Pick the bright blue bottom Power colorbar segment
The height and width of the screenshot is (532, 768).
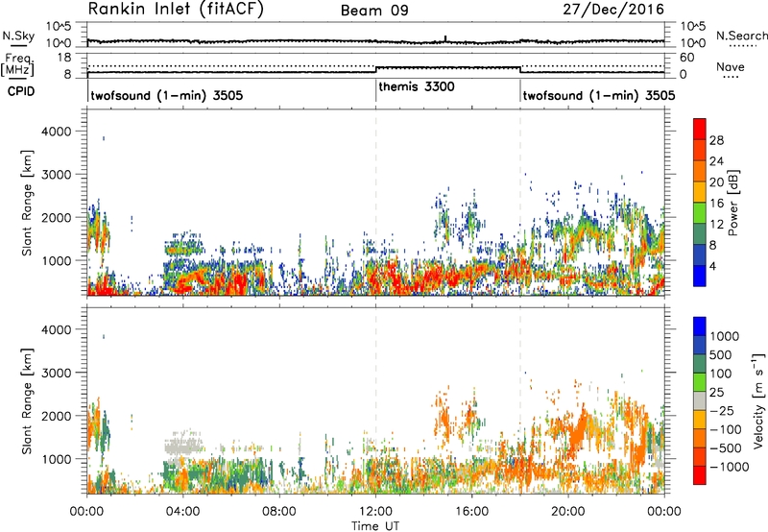coord(700,276)
